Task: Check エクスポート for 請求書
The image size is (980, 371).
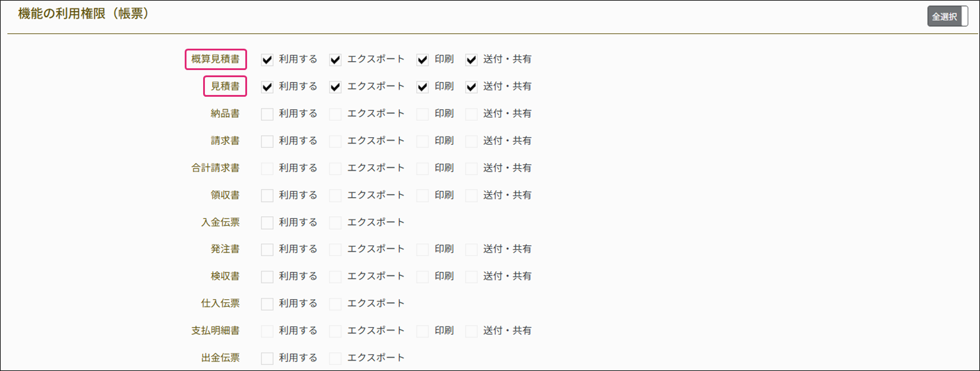Action: [x=336, y=141]
